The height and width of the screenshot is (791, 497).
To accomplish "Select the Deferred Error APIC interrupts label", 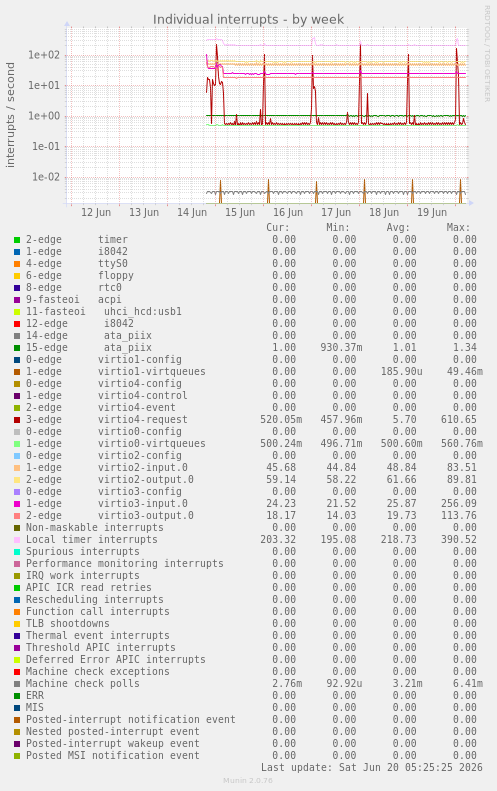I will coord(116,660).
